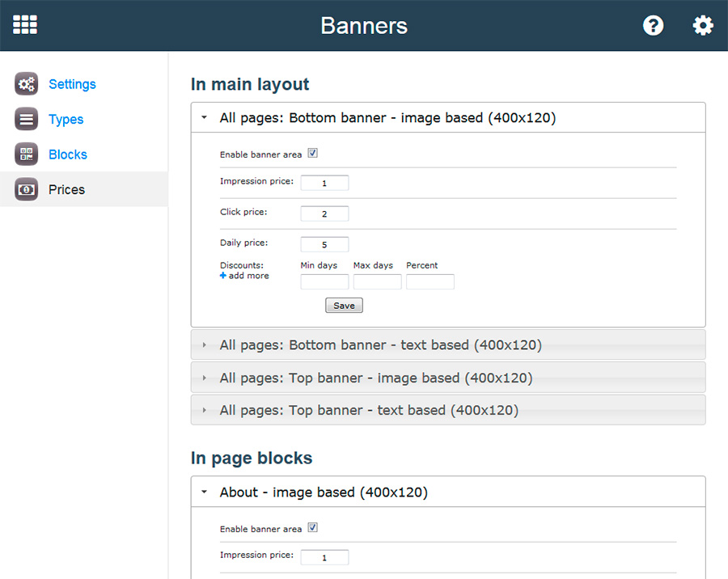Open the gear settings icon in header
Viewport: 728px width, 579px height.
tap(703, 25)
